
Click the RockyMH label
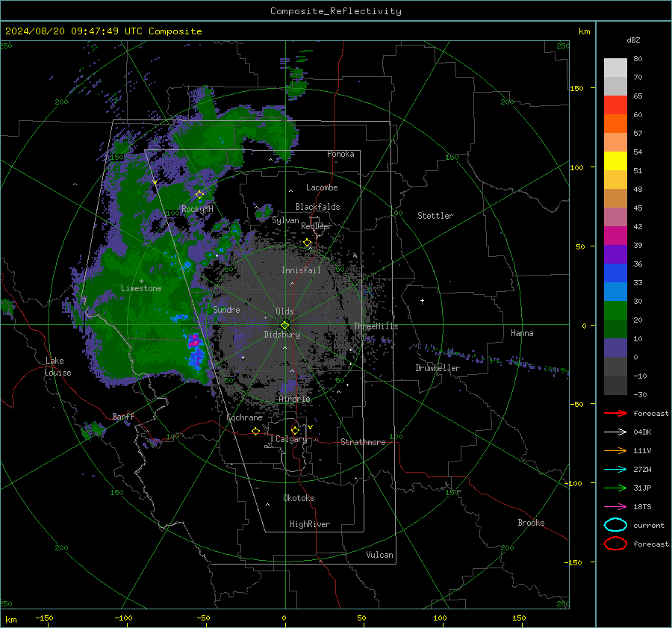[x=197, y=209]
